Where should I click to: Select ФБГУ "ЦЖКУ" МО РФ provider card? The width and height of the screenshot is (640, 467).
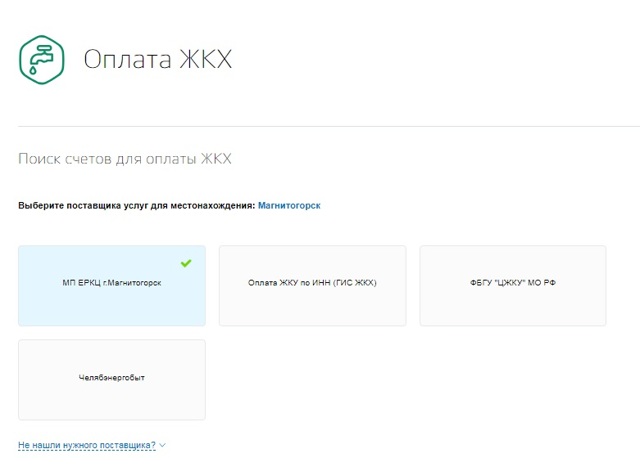513,285
